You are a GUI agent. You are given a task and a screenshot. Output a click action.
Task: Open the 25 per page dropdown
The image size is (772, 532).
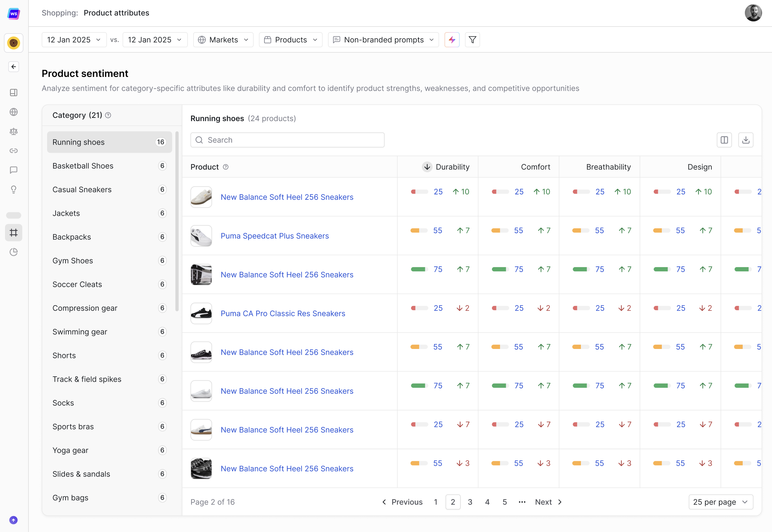pyautogui.click(x=720, y=502)
